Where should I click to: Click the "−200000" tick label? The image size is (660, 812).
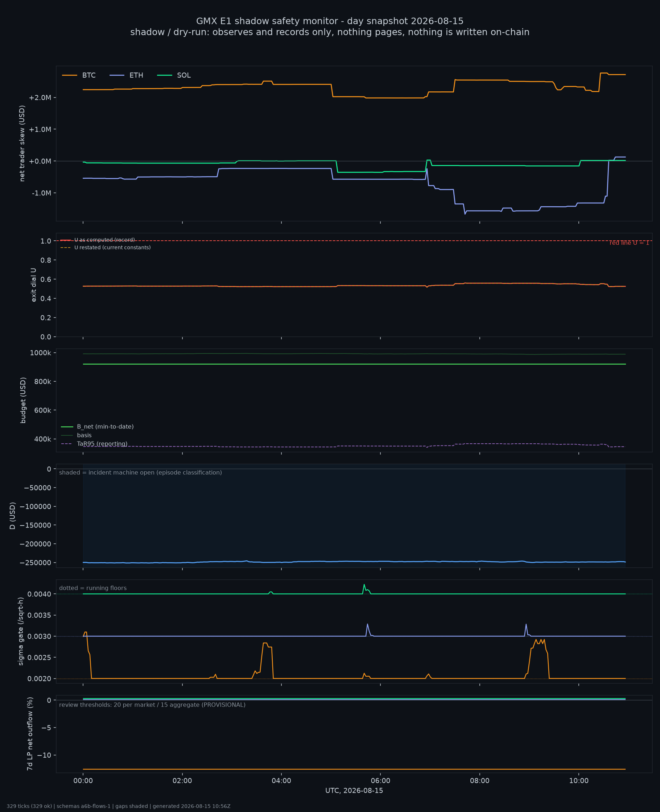point(36,544)
